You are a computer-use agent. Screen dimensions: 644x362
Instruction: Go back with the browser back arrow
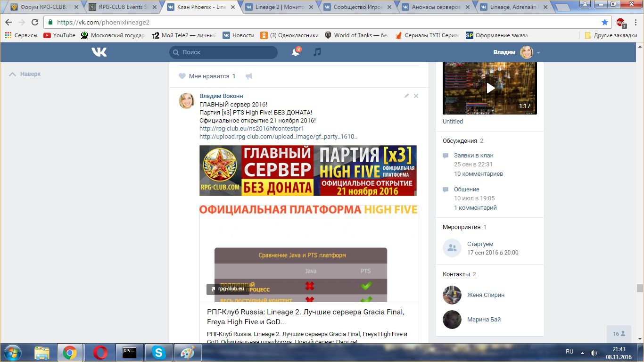8,22
